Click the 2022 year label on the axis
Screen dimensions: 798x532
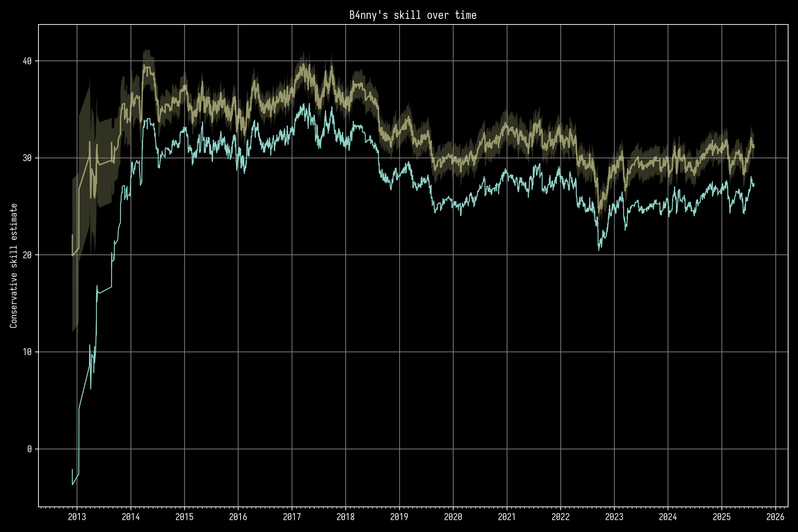click(561, 517)
